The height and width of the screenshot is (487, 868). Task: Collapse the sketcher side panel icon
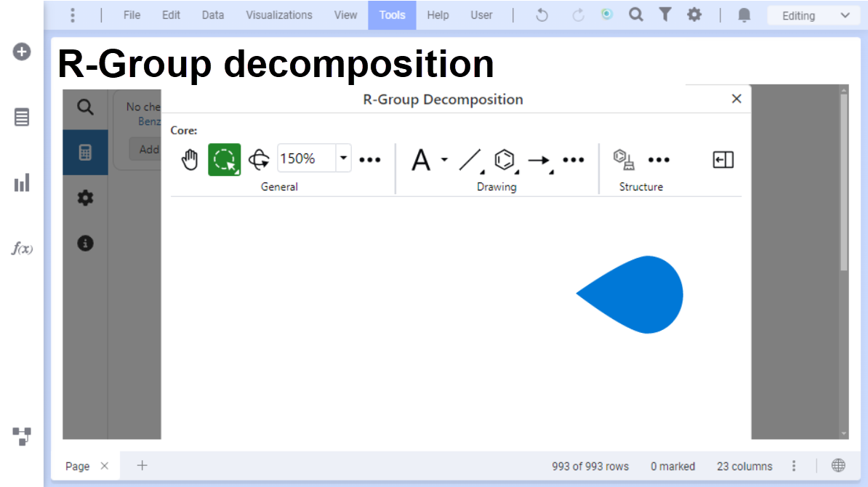click(723, 160)
